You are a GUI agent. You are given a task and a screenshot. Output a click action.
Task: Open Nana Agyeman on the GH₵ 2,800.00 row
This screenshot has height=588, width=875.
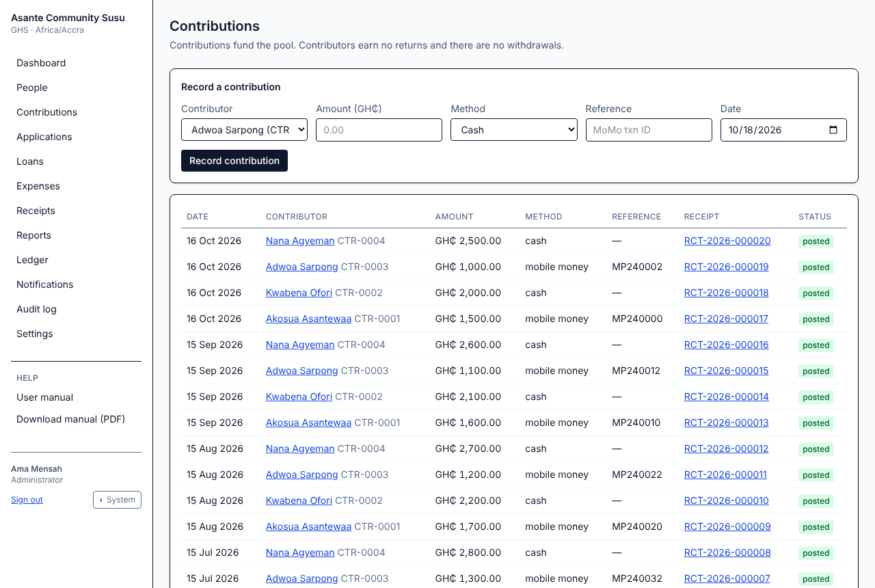pos(300,552)
